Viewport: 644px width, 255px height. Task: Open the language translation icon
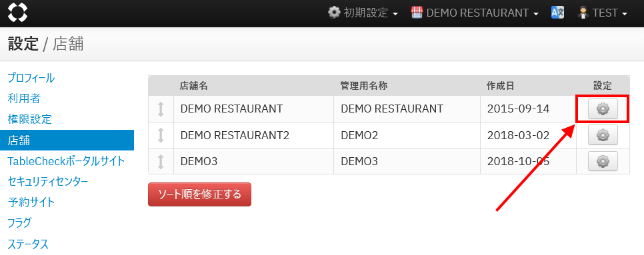(x=557, y=13)
